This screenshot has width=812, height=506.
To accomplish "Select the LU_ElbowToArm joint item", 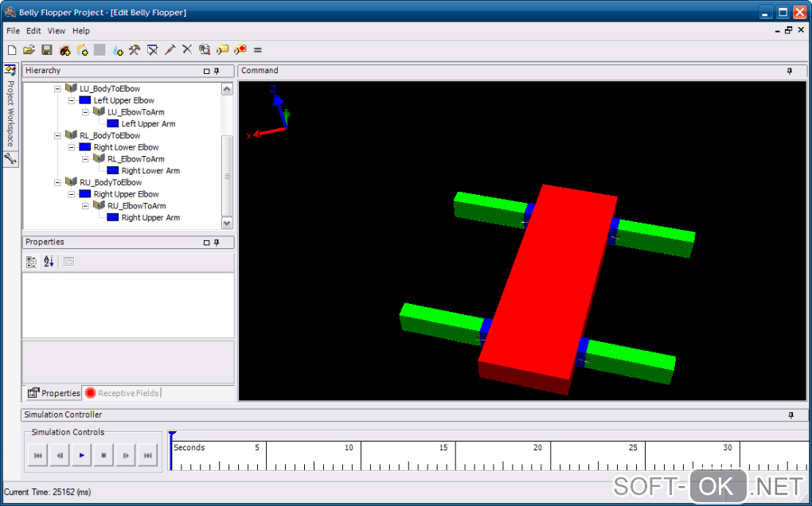I will [x=135, y=112].
